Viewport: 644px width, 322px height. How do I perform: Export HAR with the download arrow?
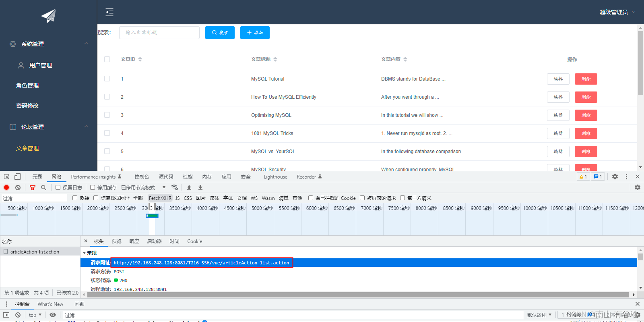pyautogui.click(x=200, y=187)
